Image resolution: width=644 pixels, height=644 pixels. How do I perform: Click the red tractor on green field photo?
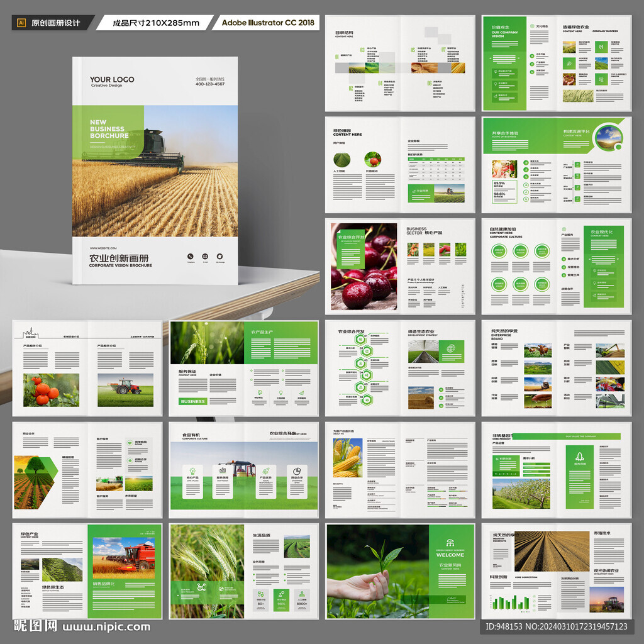click(x=125, y=390)
